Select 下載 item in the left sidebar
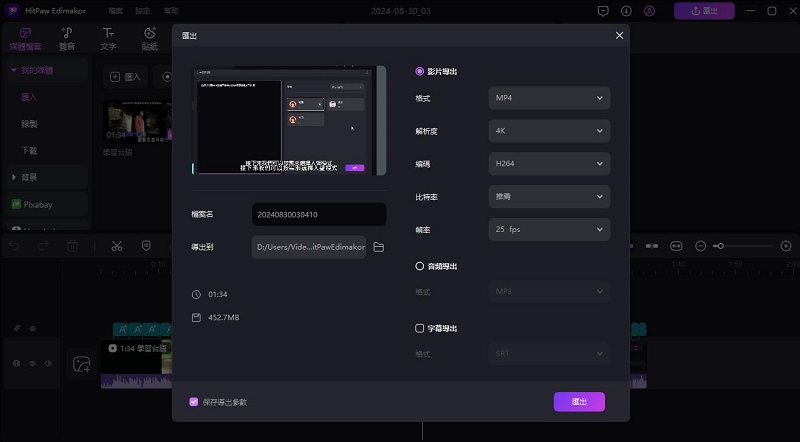The width and height of the screenshot is (800, 442). coord(29,151)
